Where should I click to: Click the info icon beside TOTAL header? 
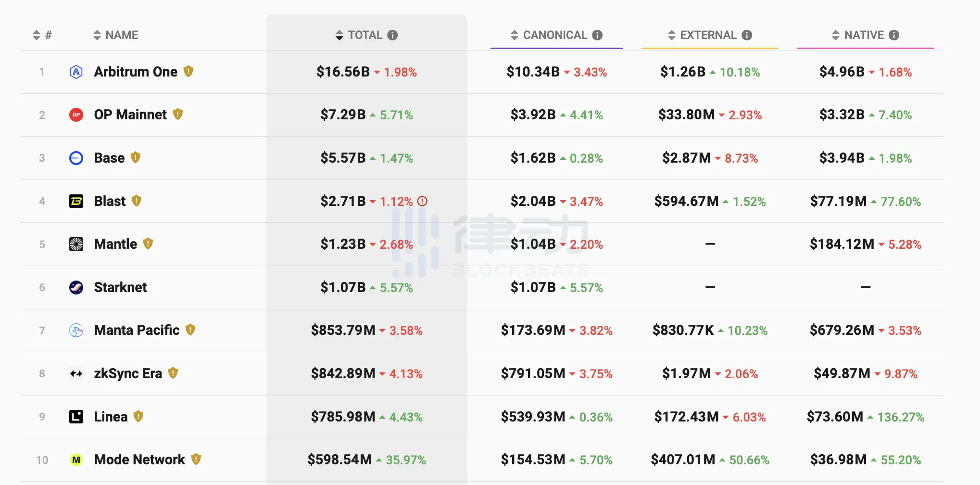point(392,35)
